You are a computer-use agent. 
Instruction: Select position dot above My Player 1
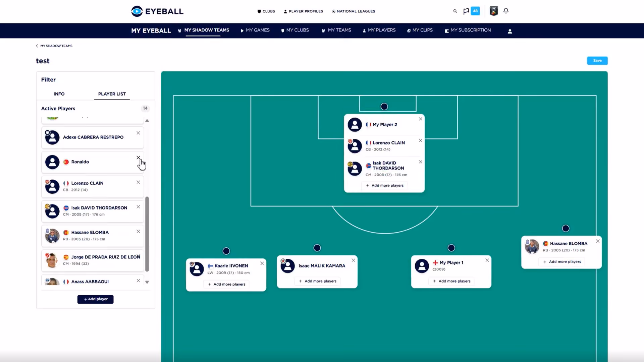[x=451, y=248]
